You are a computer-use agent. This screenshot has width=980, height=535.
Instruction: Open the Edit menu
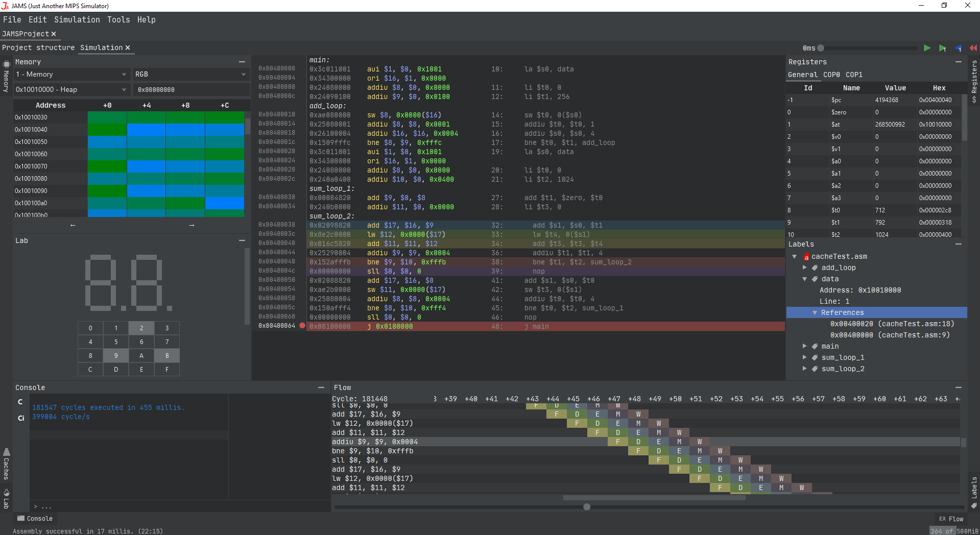click(x=38, y=19)
